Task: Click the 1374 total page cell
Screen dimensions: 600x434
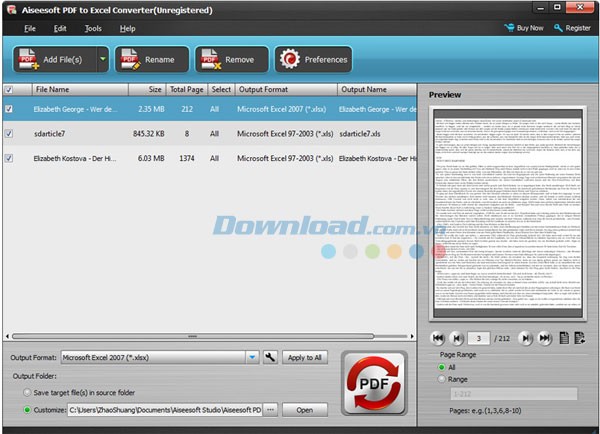Action: click(187, 158)
